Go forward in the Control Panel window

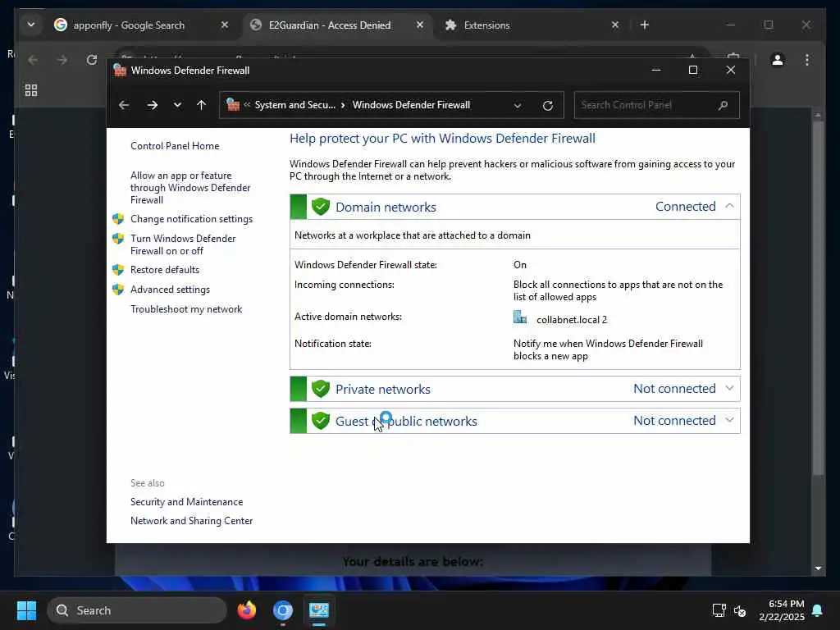click(152, 105)
